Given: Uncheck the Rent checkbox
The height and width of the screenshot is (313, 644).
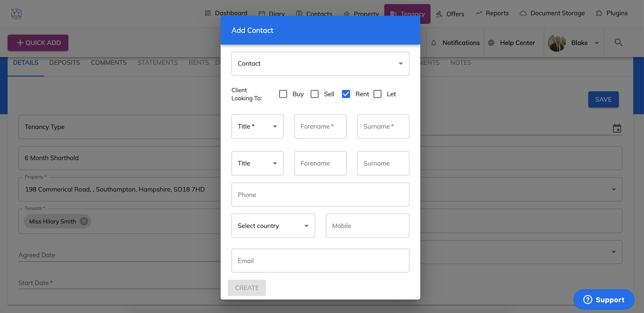Looking at the screenshot, I should 346,94.
